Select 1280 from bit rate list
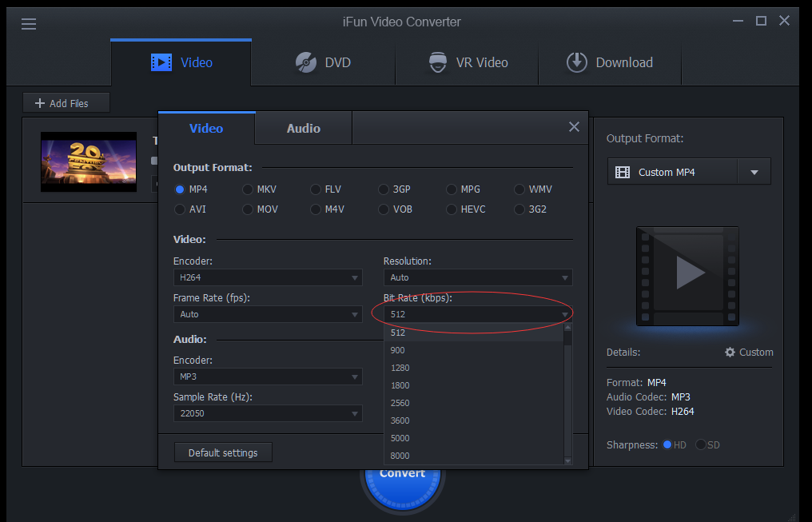This screenshot has height=522, width=812. [x=474, y=368]
